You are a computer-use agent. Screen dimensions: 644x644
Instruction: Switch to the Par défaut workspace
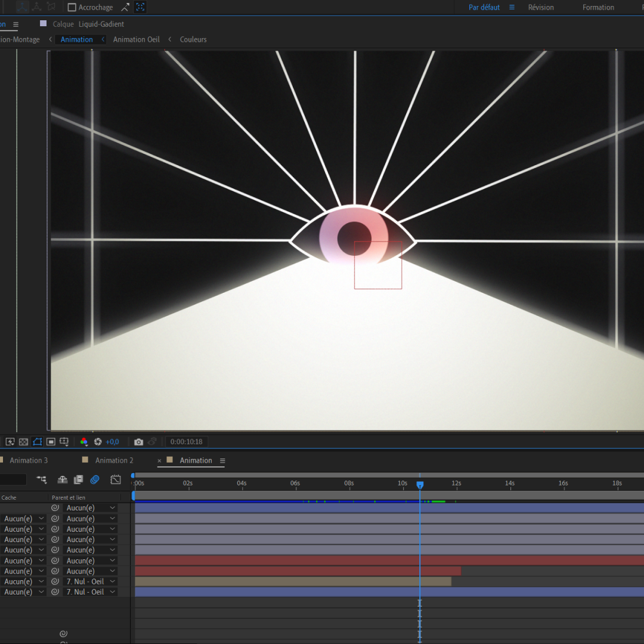point(484,7)
